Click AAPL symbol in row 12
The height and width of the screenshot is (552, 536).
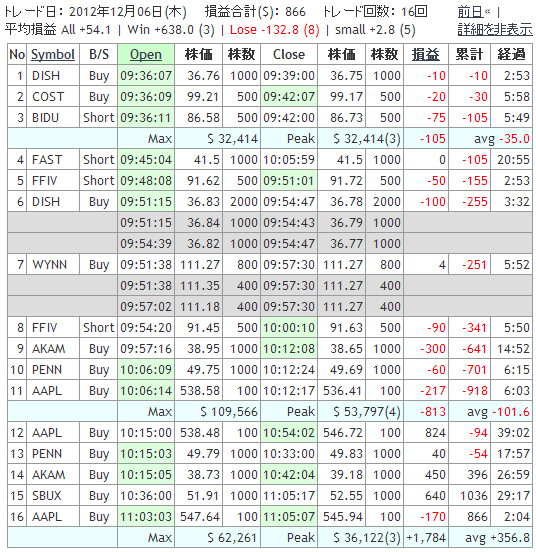47,433
